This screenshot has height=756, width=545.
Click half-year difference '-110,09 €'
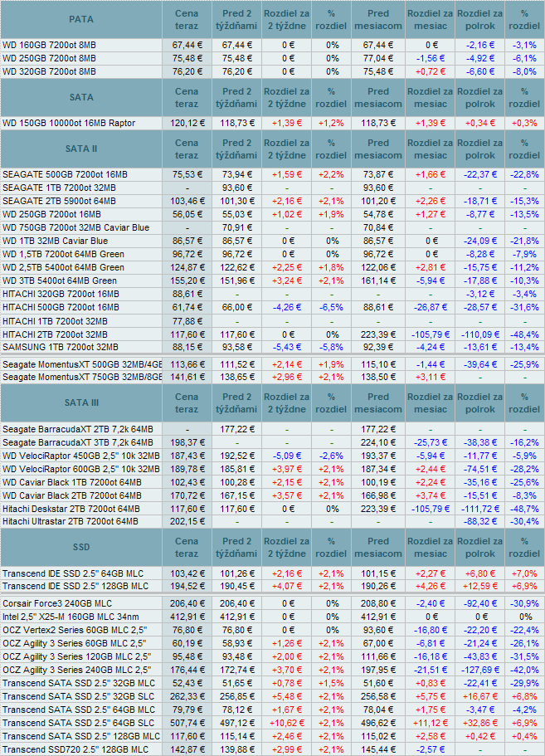pyautogui.click(x=480, y=334)
